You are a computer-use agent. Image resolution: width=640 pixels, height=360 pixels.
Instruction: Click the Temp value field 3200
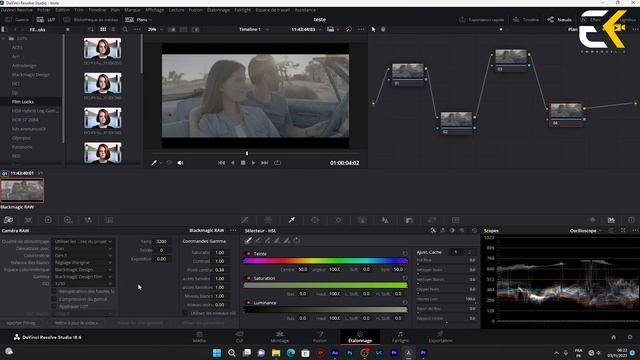pyautogui.click(x=161, y=242)
